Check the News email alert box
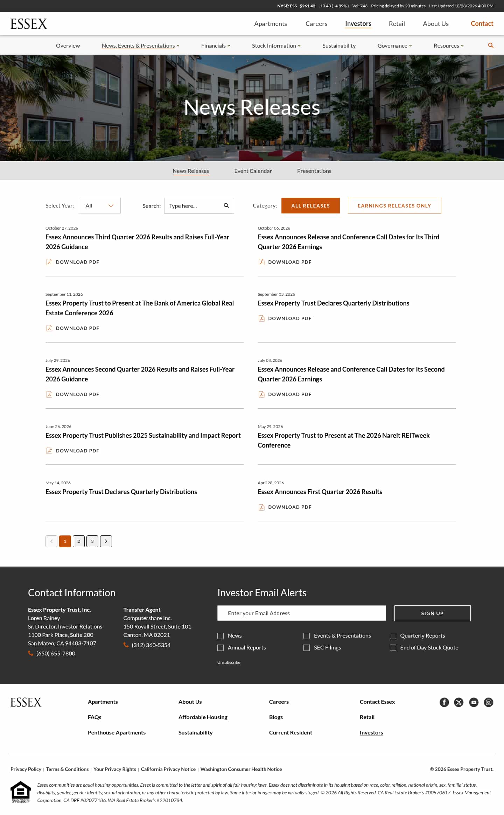The image size is (504, 815). click(220, 636)
